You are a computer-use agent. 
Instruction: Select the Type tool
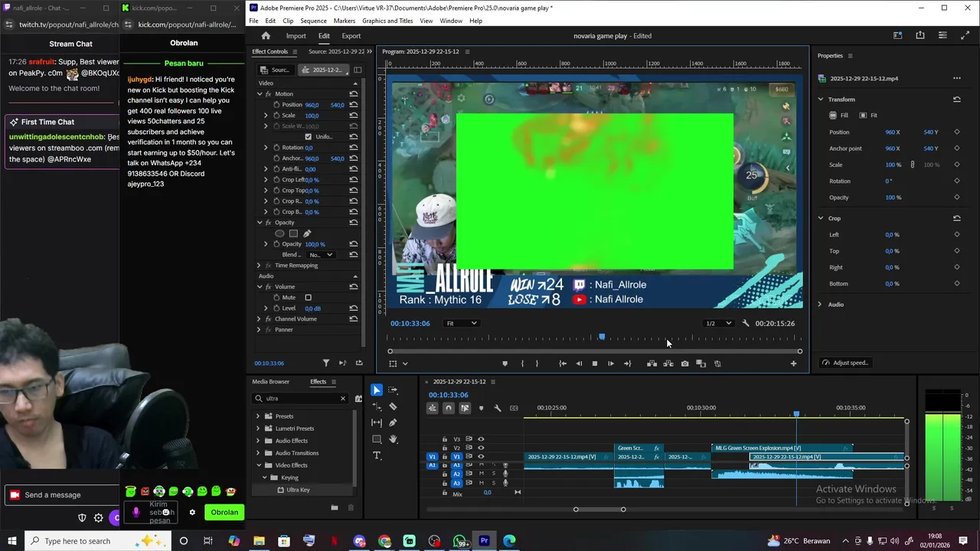[x=377, y=455]
